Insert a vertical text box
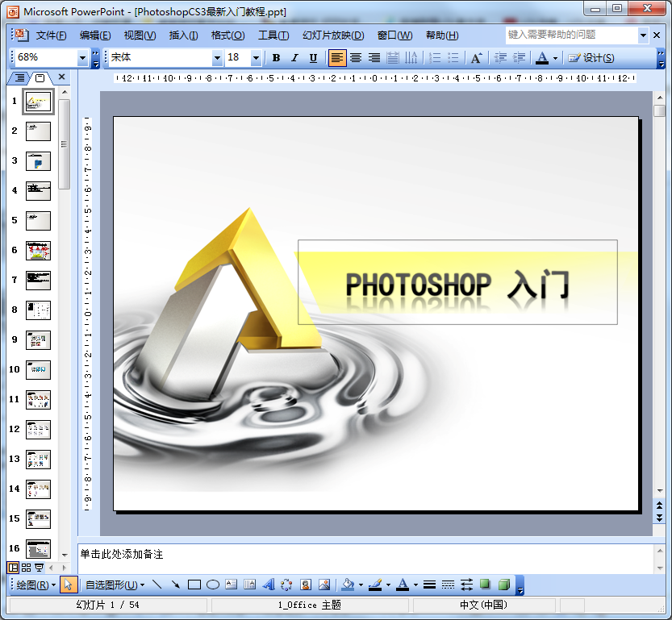 (249, 585)
